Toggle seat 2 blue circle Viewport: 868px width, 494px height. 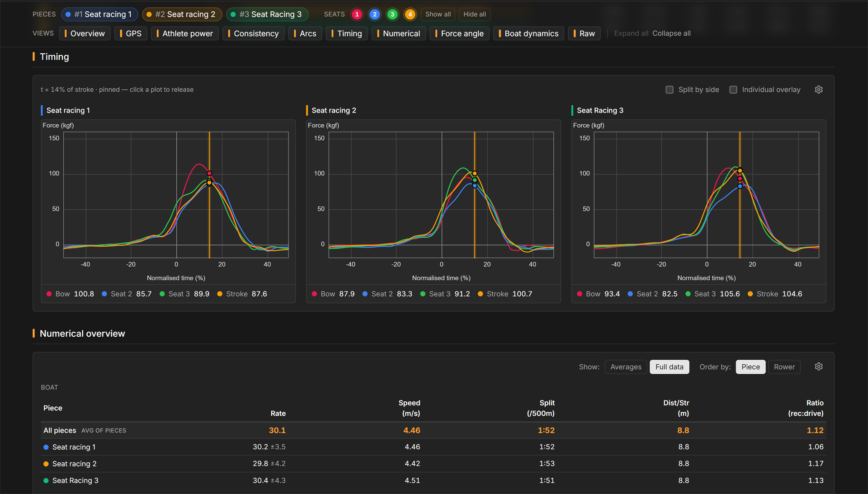coord(375,14)
